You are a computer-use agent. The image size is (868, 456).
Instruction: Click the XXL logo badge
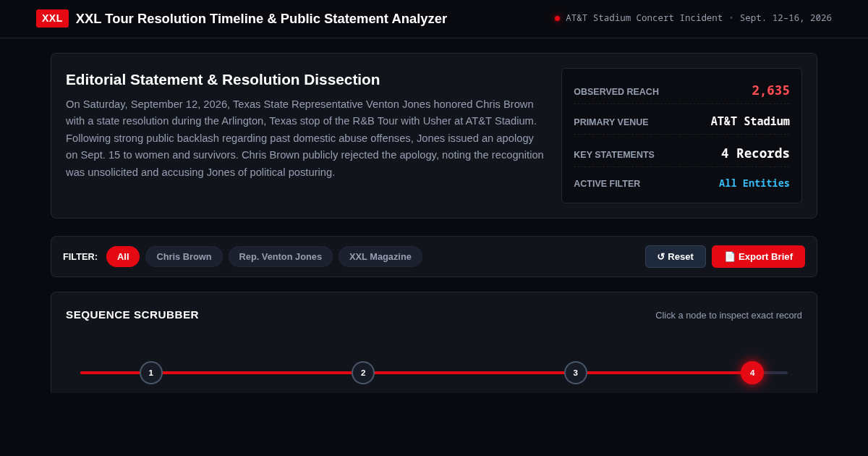pyautogui.click(x=52, y=18)
